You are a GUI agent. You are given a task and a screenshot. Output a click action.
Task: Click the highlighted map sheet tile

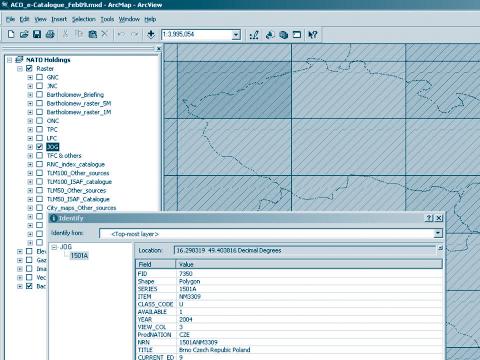point(234,90)
